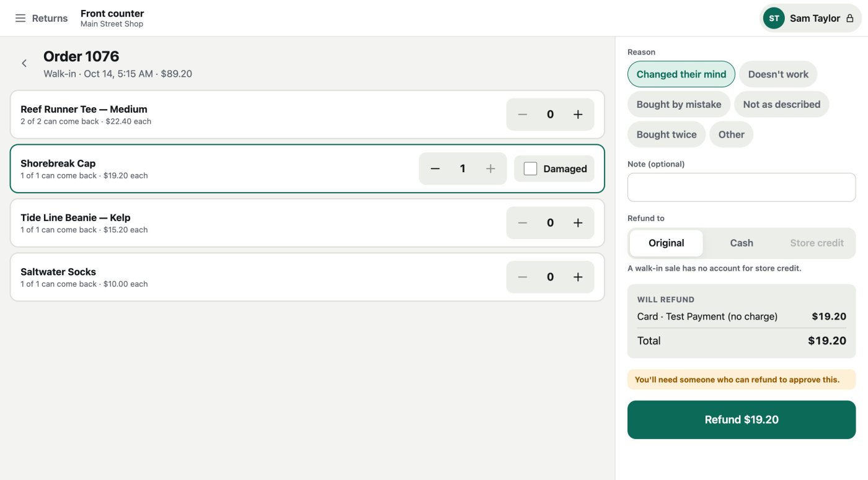Select the 'Changed their mind' reason
The width and height of the screenshot is (868, 480).
pyautogui.click(x=681, y=74)
